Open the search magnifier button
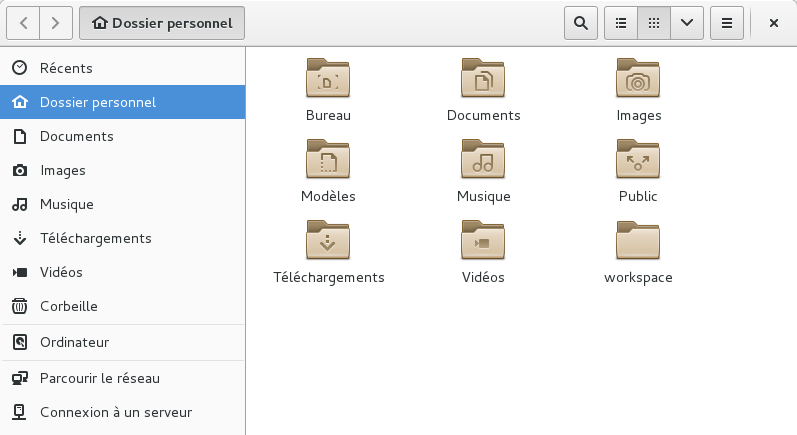The image size is (797, 435). point(580,23)
